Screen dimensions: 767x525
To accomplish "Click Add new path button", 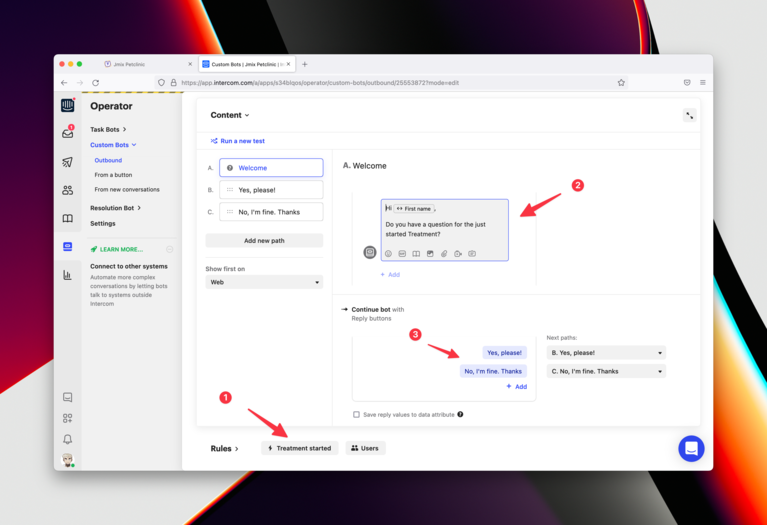I will pos(264,241).
